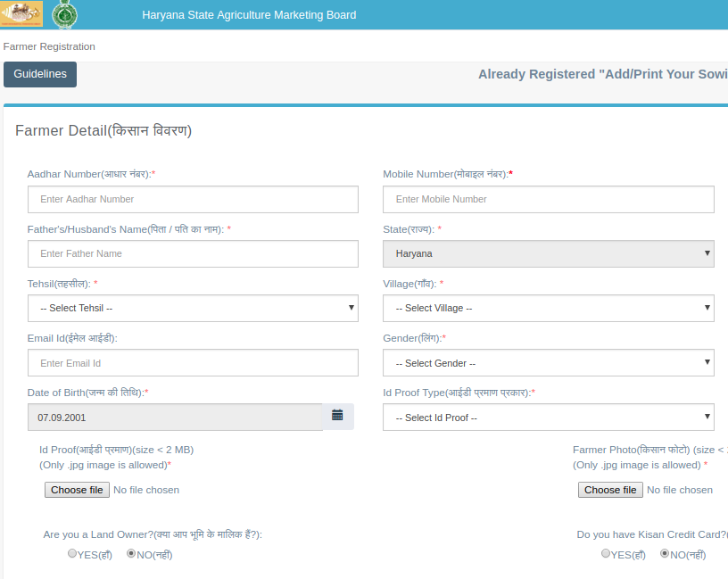Click the calendar icon beside Date of Birth
This screenshot has width=728, height=579.
pos(337,416)
